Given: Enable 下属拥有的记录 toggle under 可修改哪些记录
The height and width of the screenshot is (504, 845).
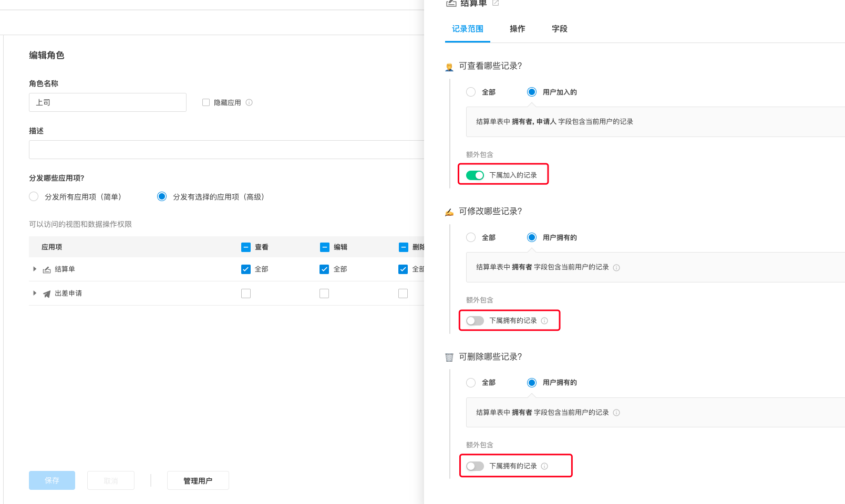Looking at the screenshot, I should point(475,321).
